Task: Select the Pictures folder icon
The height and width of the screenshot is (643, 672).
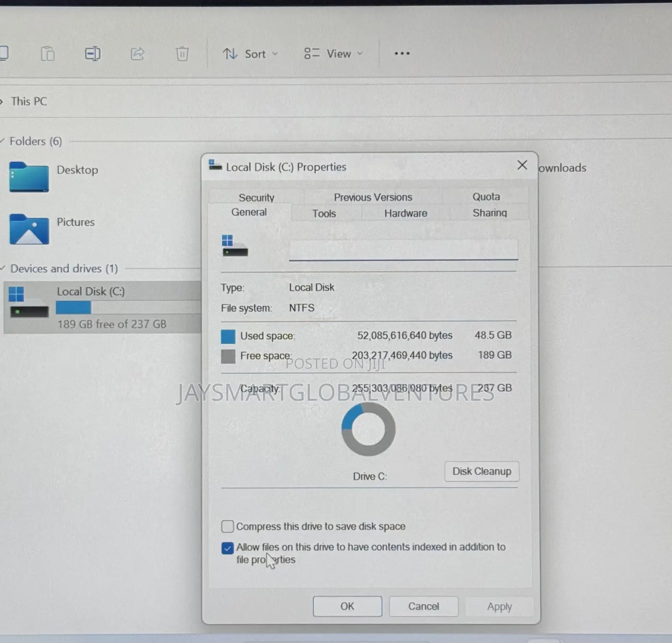Action: click(x=29, y=229)
